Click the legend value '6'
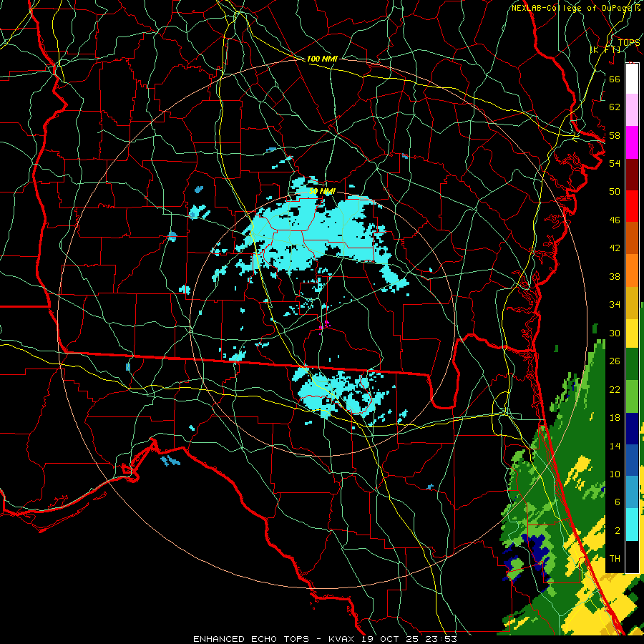This screenshot has width=644, height=644. point(617,502)
